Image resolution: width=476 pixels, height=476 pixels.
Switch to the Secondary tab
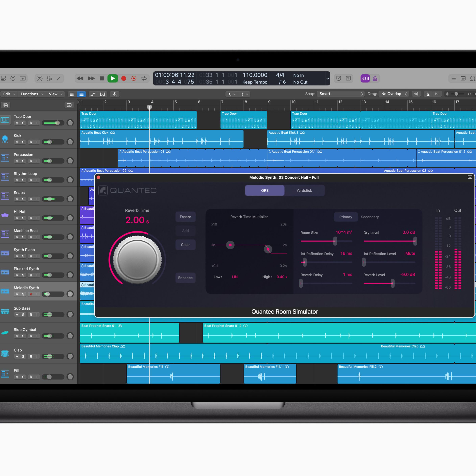point(370,217)
